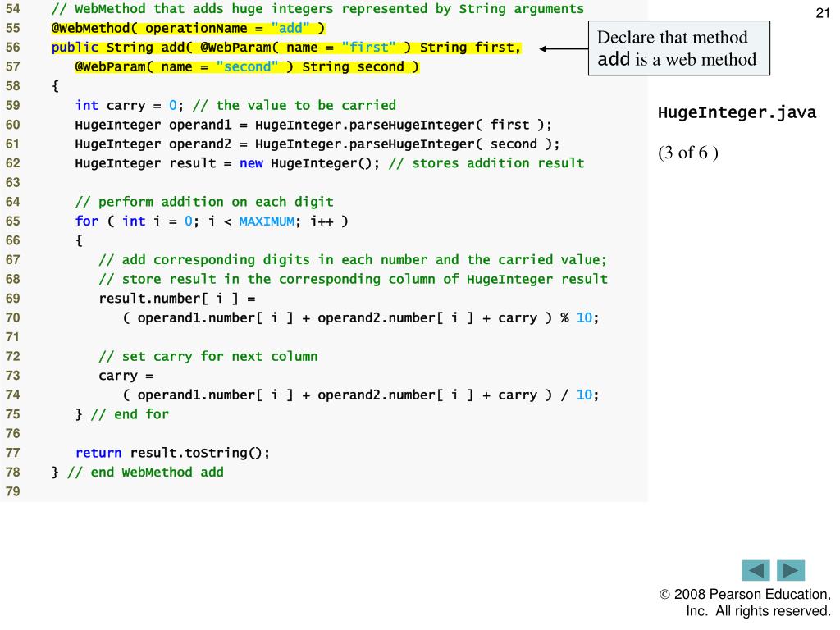This screenshot has height=630, width=840.
Task: Click the 'result.number[ i ] =' line
Action: click(x=177, y=299)
